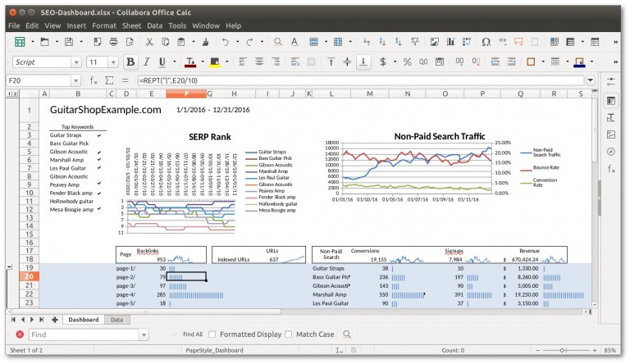
Task: Click the Function Wizard fx icon
Action: point(94,80)
